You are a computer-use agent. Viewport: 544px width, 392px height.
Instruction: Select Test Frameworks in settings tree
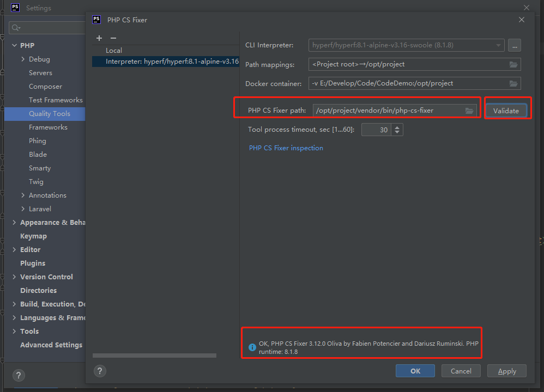click(56, 100)
